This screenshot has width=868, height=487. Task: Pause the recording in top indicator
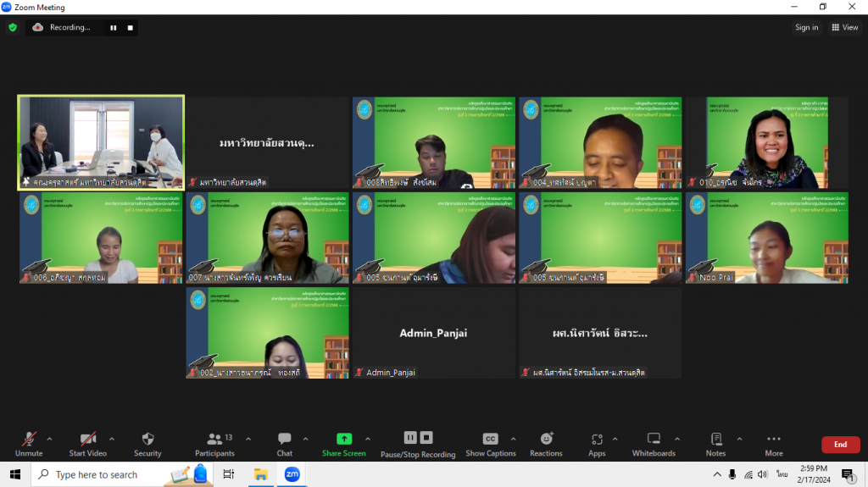[113, 27]
